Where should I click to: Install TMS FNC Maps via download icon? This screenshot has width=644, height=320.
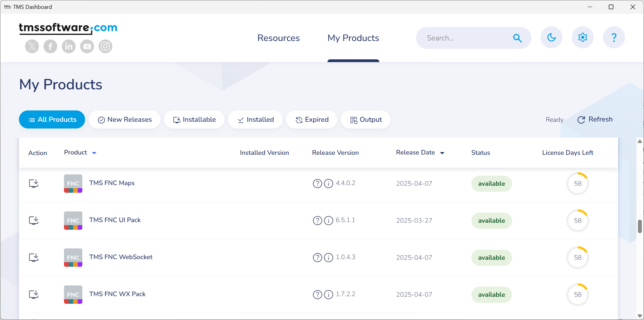[x=34, y=184]
